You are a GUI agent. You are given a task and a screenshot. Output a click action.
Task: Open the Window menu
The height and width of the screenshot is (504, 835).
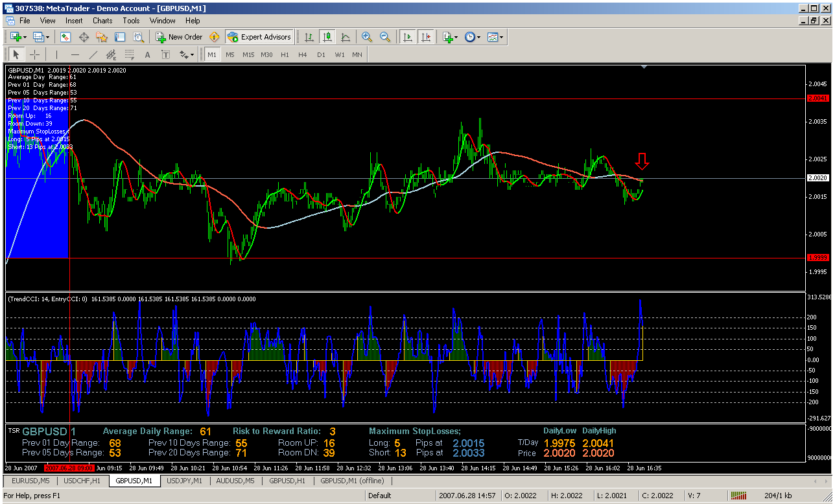(x=162, y=21)
